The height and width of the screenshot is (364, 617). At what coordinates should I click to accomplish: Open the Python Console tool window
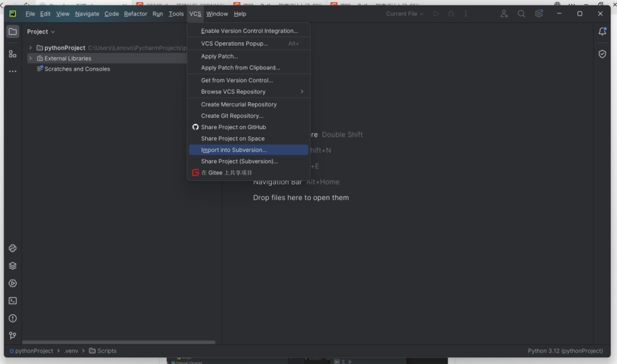click(13, 248)
